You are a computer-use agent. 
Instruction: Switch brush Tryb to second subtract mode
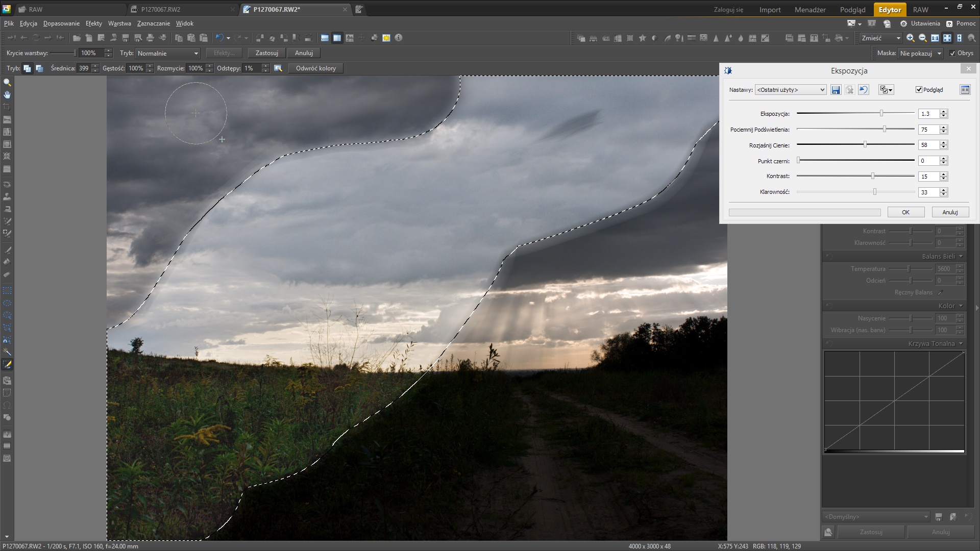(39, 68)
